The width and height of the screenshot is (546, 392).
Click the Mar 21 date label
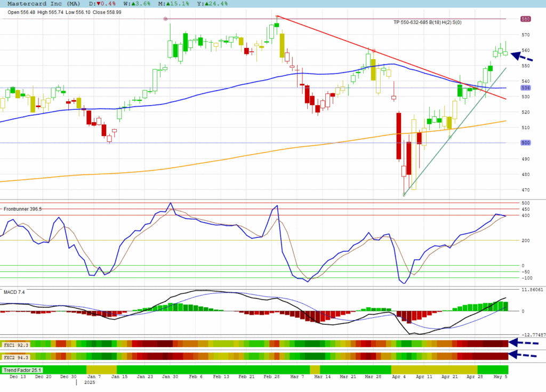[348, 377]
